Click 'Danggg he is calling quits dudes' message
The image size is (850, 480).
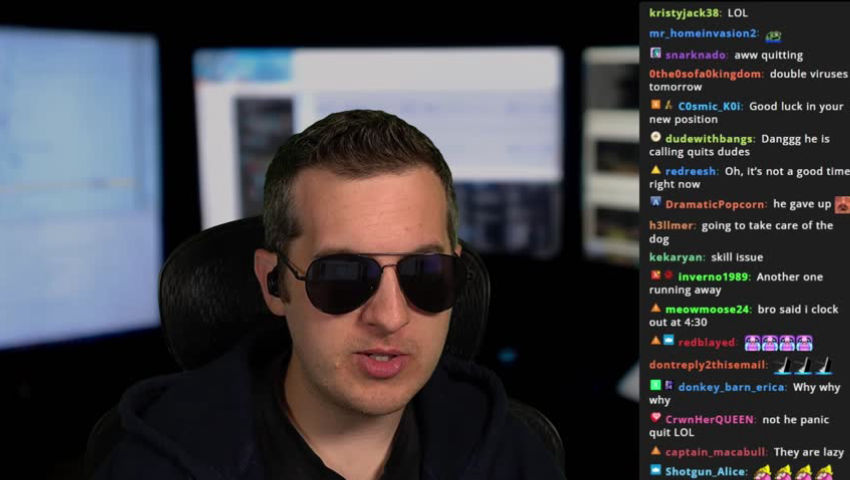[x=739, y=145]
